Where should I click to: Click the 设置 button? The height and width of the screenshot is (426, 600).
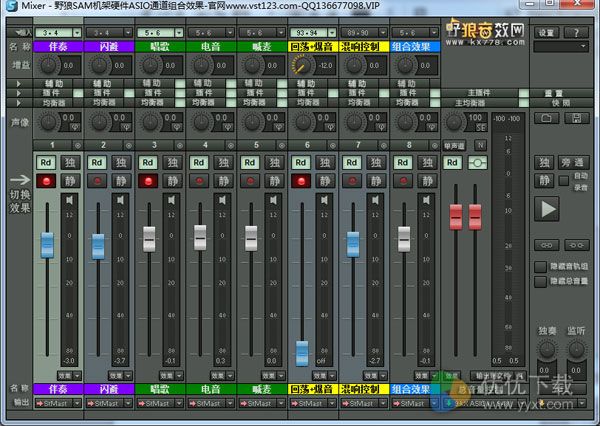pos(546,33)
